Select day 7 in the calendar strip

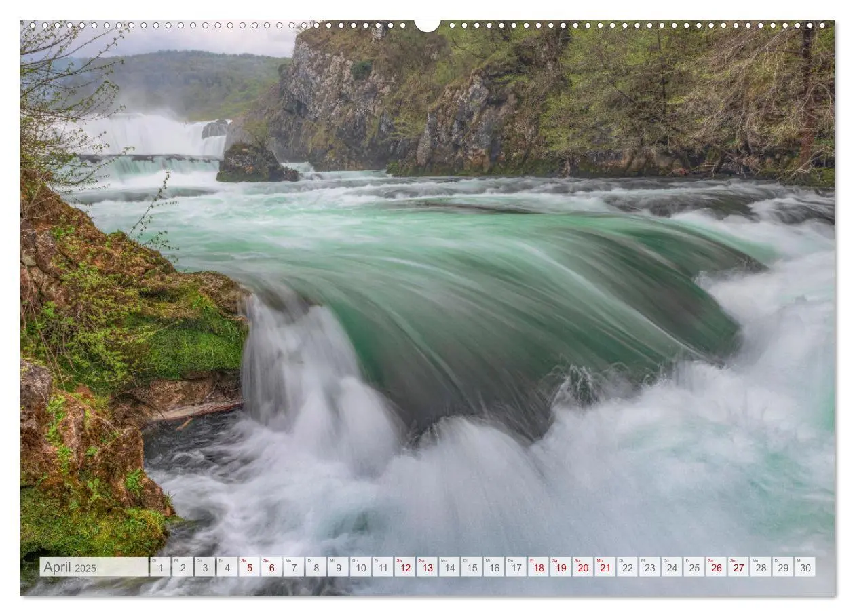[294, 567]
